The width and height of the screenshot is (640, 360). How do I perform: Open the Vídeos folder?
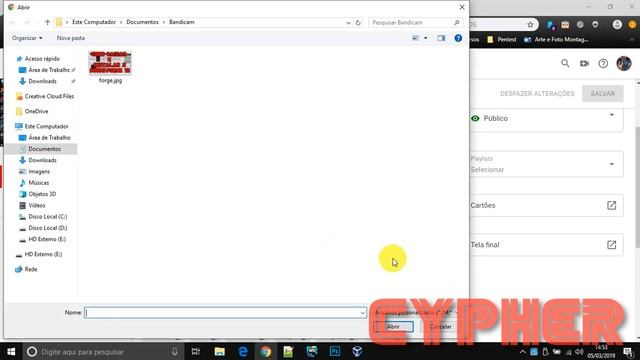tap(37, 205)
